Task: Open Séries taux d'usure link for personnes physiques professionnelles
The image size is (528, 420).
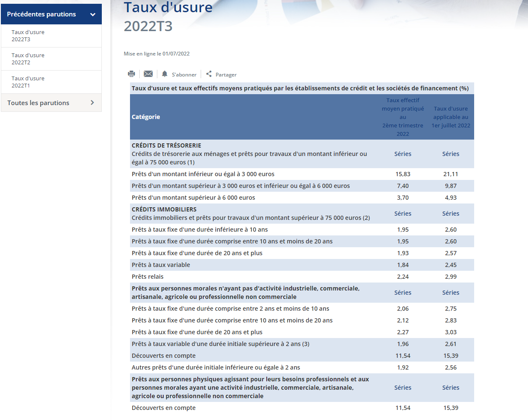Action: coord(451,388)
